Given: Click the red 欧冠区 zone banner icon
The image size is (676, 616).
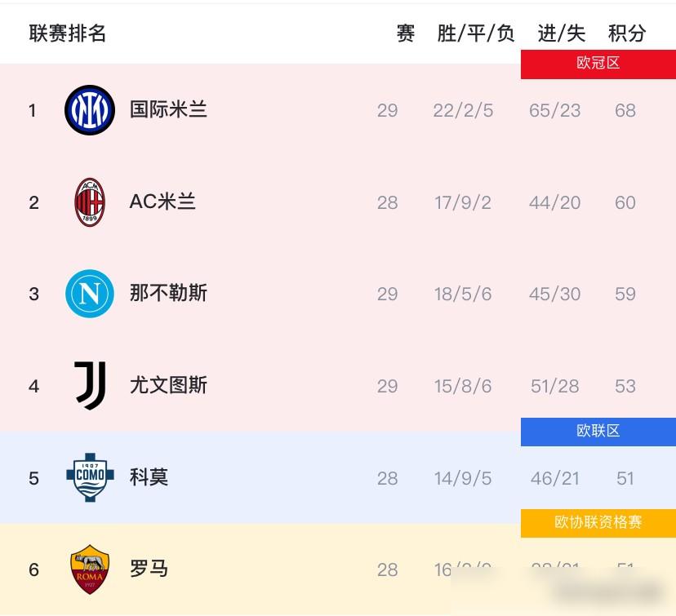Looking at the screenshot, I should click(x=598, y=64).
